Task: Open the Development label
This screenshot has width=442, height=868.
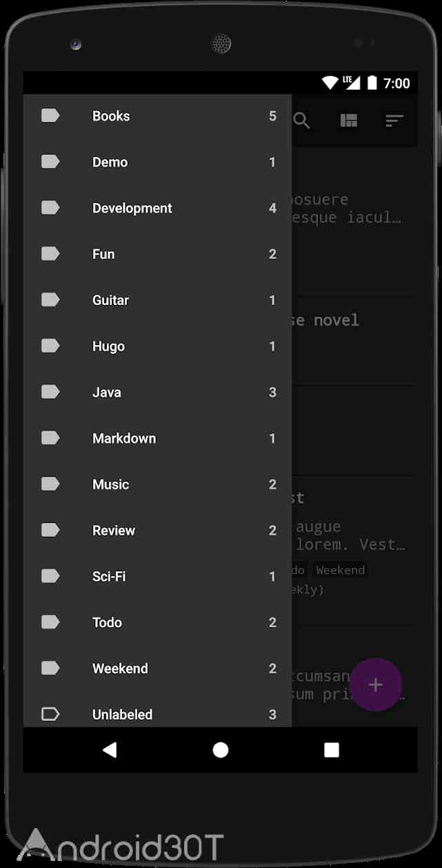Action: pyautogui.click(x=157, y=208)
